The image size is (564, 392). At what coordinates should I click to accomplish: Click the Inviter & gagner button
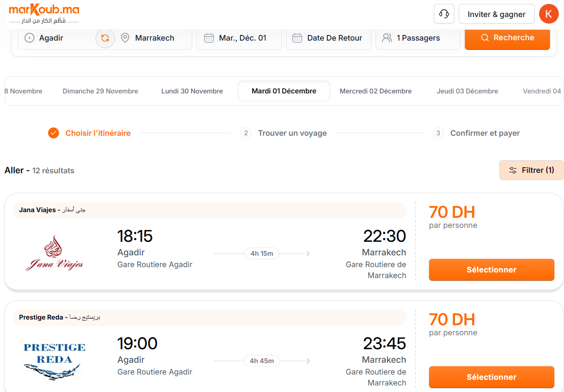497,14
